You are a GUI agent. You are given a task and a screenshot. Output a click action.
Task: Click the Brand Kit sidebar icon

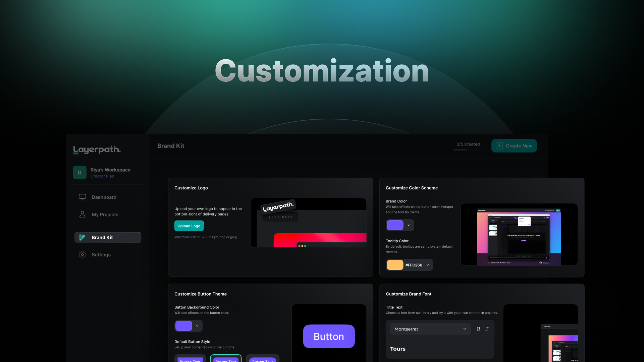[x=82, y=237]
